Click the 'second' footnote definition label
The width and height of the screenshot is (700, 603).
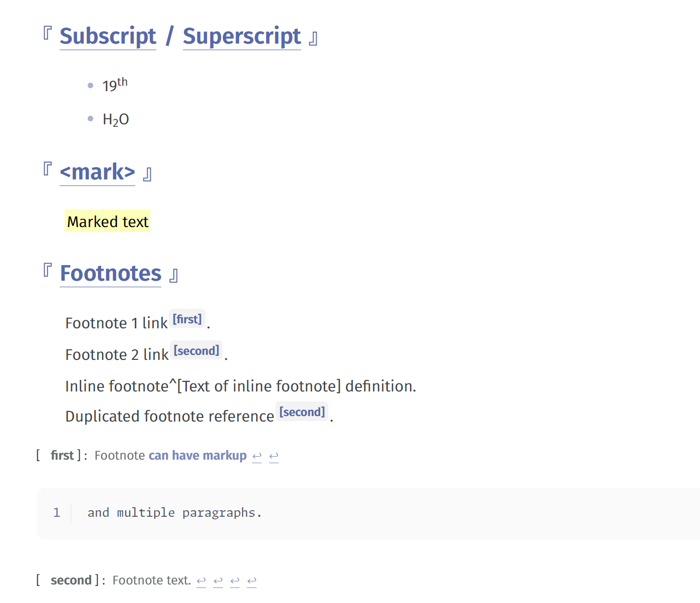(71, 580)
